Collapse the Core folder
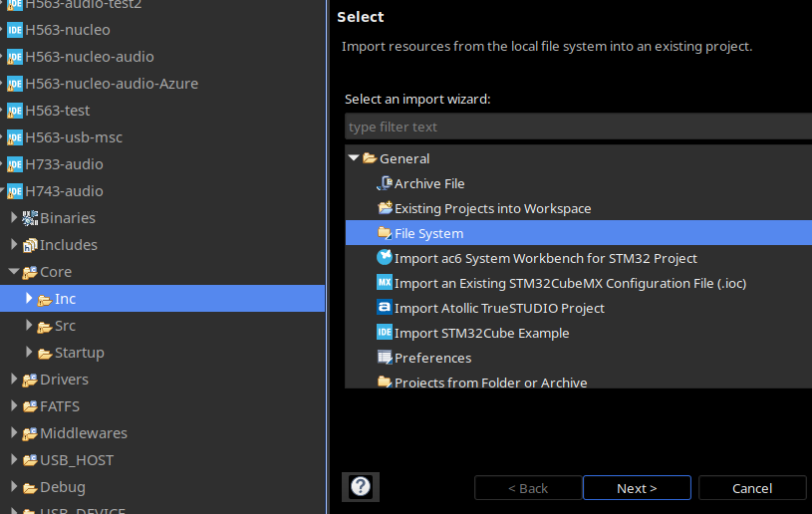This screenshot has height=514, width=812. (14, 271)
